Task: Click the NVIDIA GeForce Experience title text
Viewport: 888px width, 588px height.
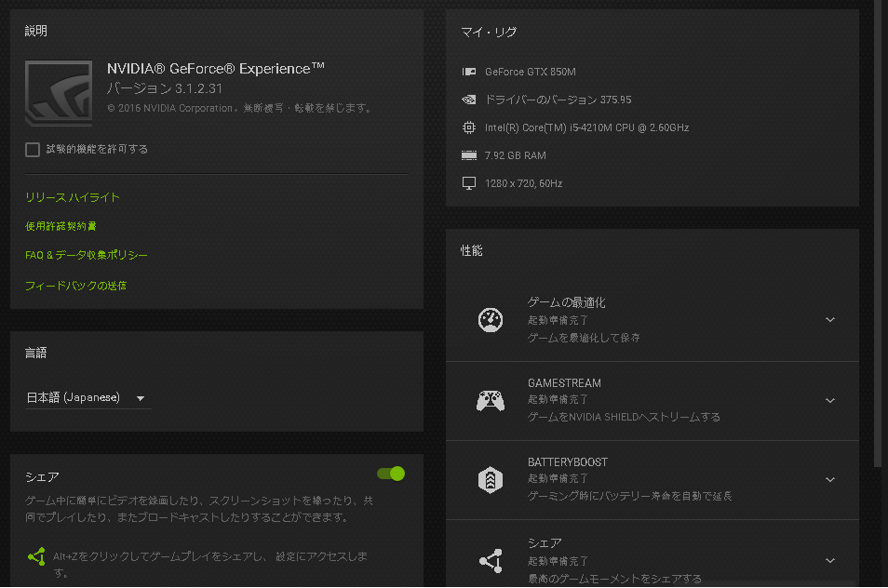Action: (216, 69)
